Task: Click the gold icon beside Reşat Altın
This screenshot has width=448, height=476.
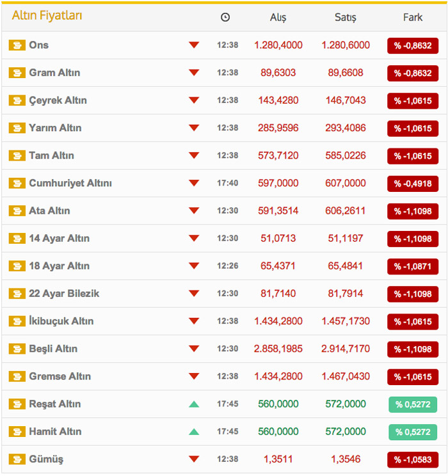Action: pos(17,404)
